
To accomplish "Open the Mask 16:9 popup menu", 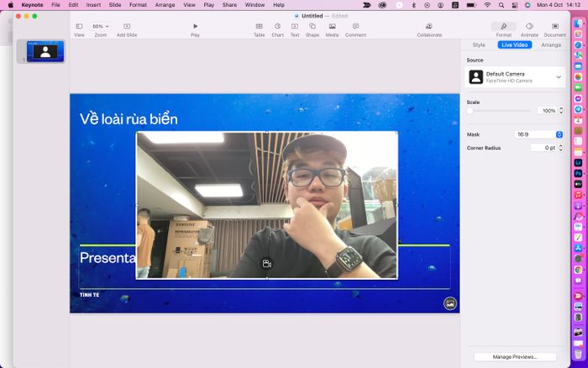I will [538, 134].
